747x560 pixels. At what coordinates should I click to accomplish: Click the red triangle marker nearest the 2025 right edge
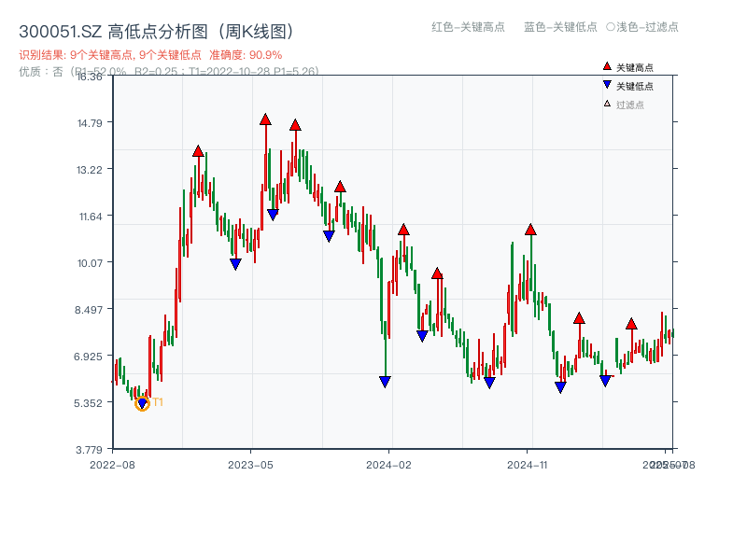tap(631, 325)
